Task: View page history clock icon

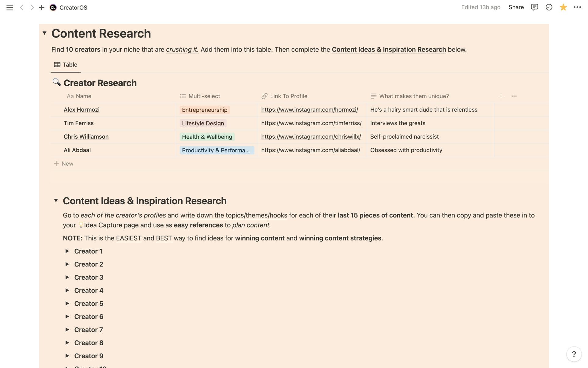Action: click(549, 7)
